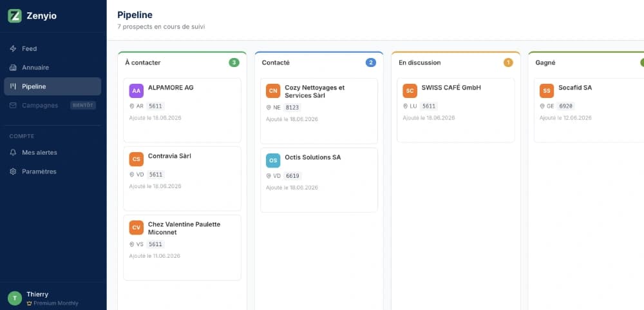644x310 pixels.
Task: Click the purple AA avatar badge
Action: click(137, 91)
